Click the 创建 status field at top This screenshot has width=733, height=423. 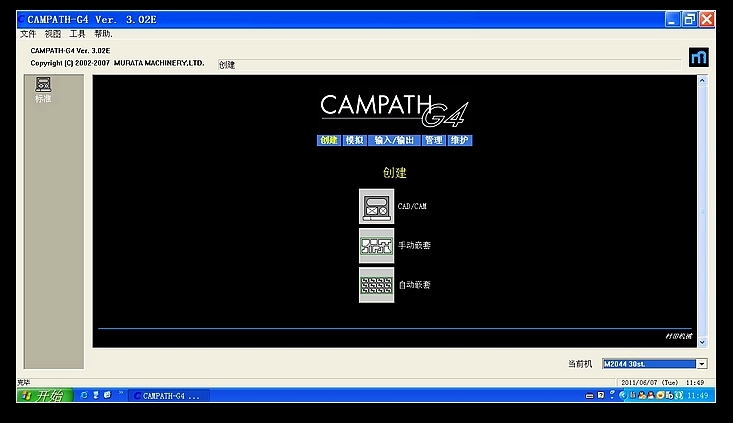click(x=449, y=65)
